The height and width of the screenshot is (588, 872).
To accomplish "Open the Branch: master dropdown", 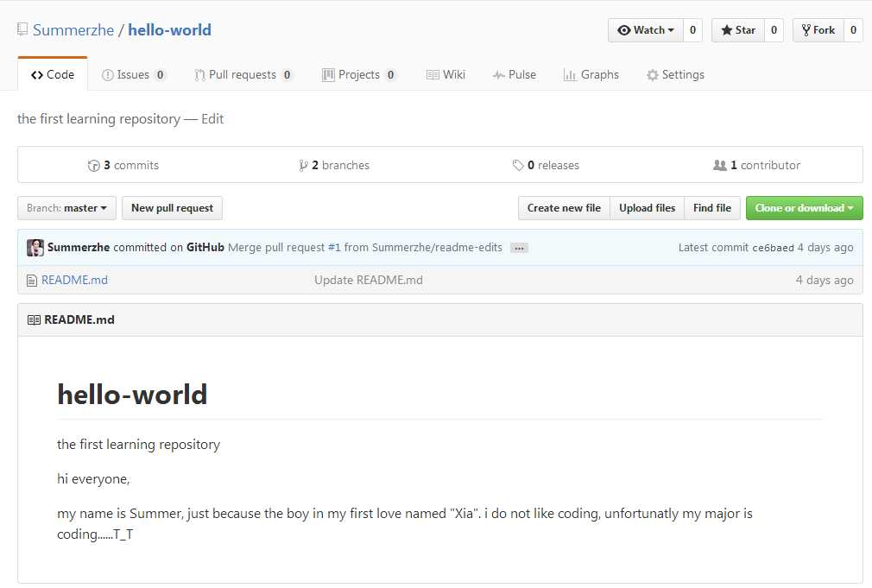I will coord(66,208).
